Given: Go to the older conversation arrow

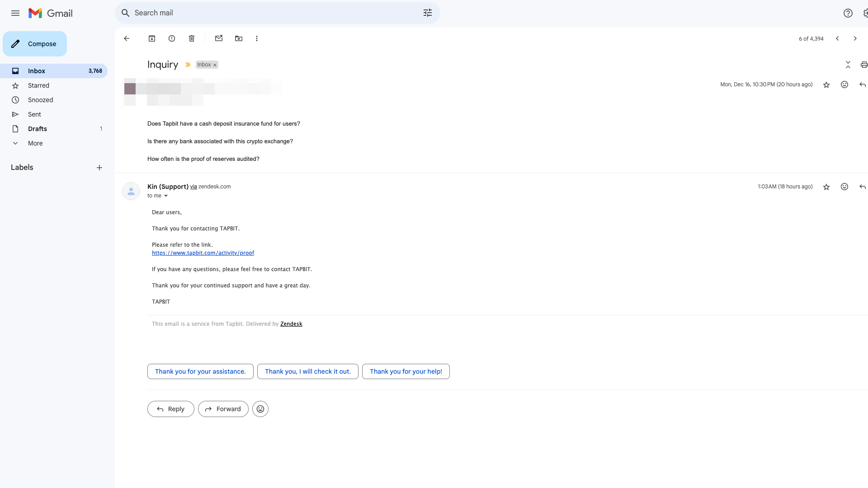Looking at the screenshot, I should coord(855,38).
